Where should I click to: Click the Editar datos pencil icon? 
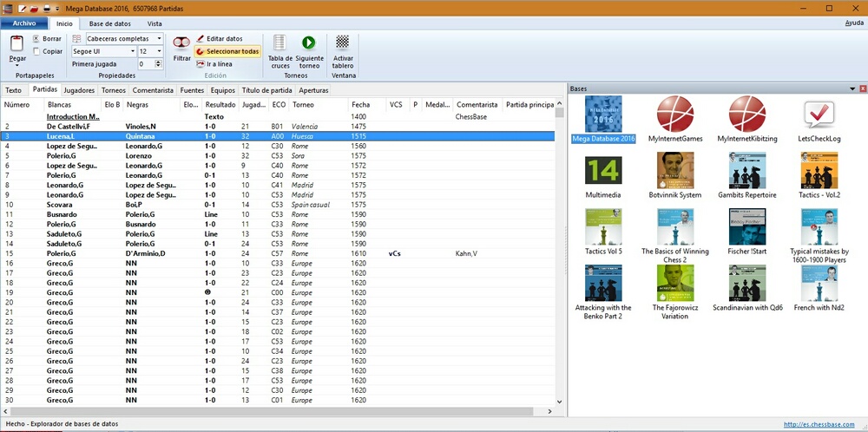point(201,39)
